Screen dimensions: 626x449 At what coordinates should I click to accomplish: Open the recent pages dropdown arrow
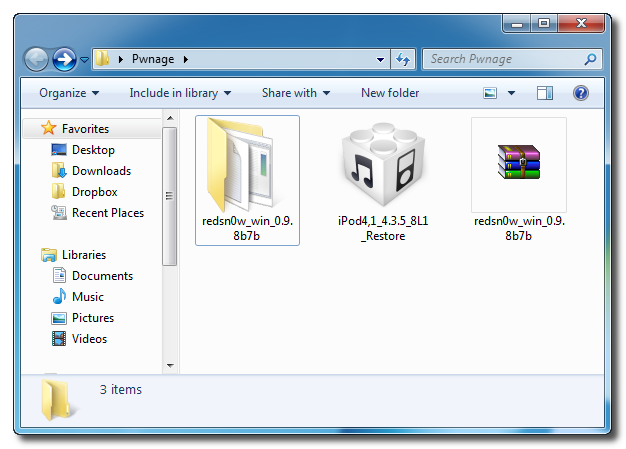pos(84,60)
